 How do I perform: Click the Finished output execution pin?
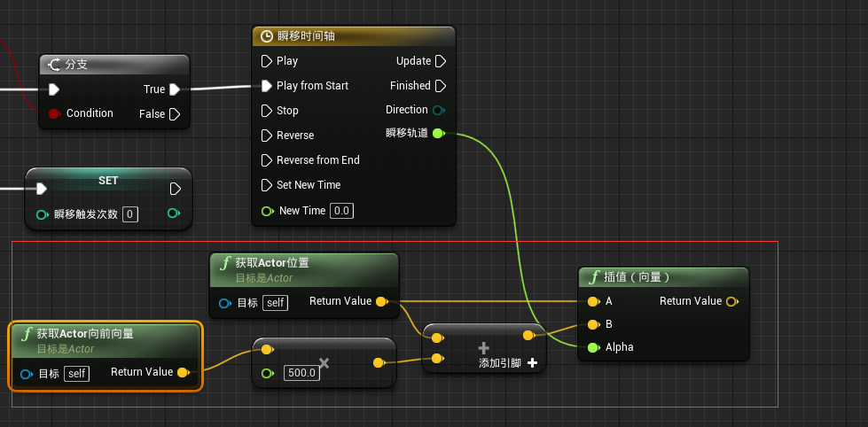point(441,86)
